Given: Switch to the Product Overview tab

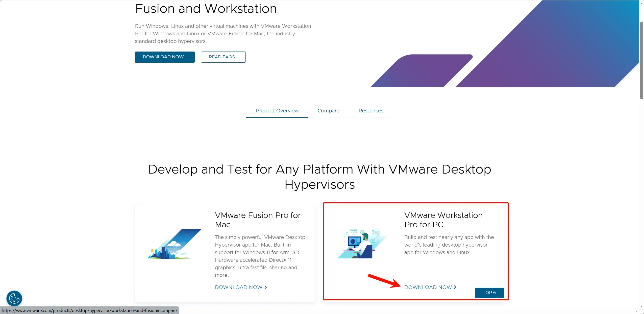Looking at the screenshot, I should [277, 111].
